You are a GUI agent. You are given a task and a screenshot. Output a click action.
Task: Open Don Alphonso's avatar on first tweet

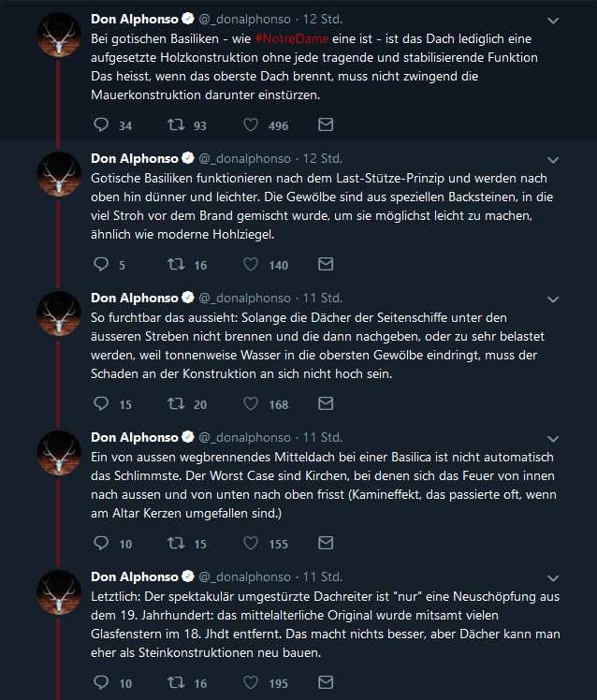point(59,35)
